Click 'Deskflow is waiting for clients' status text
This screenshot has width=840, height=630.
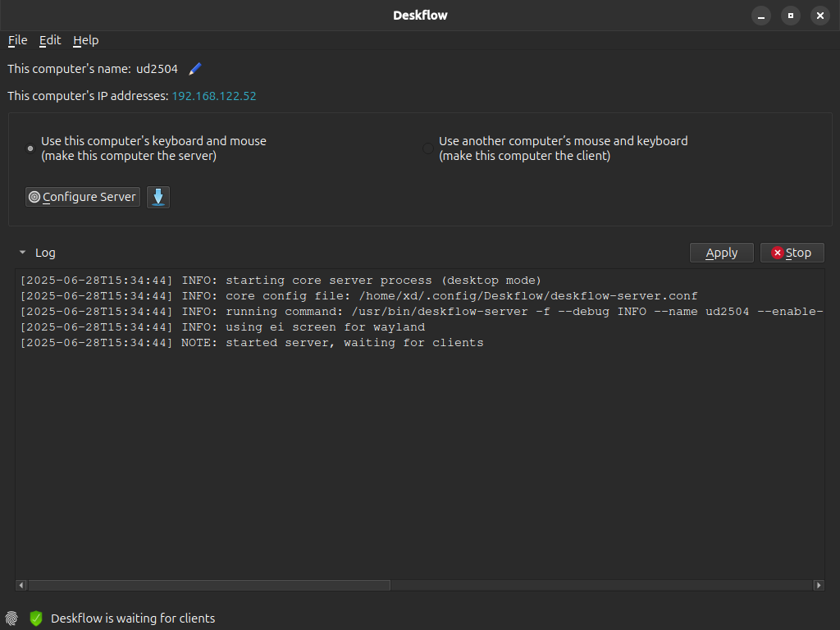pyautogui.click(x=133, y=619)
